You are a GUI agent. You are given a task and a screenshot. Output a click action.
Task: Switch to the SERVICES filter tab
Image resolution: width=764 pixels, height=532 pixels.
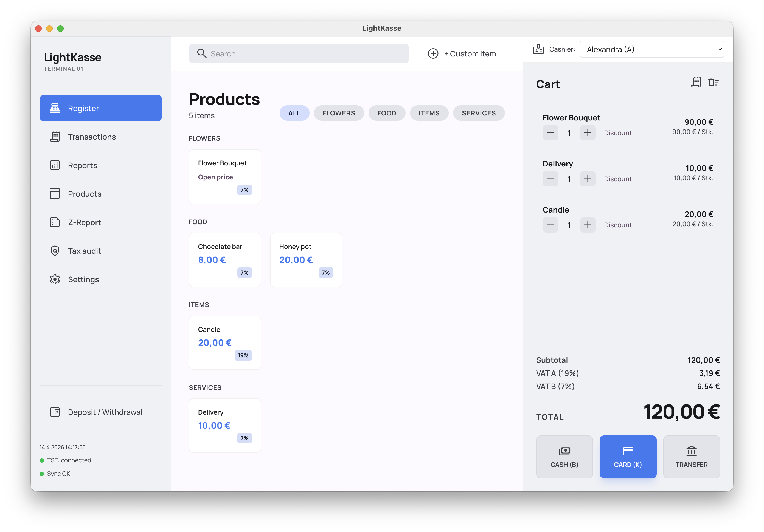click(x=479, y=113)
